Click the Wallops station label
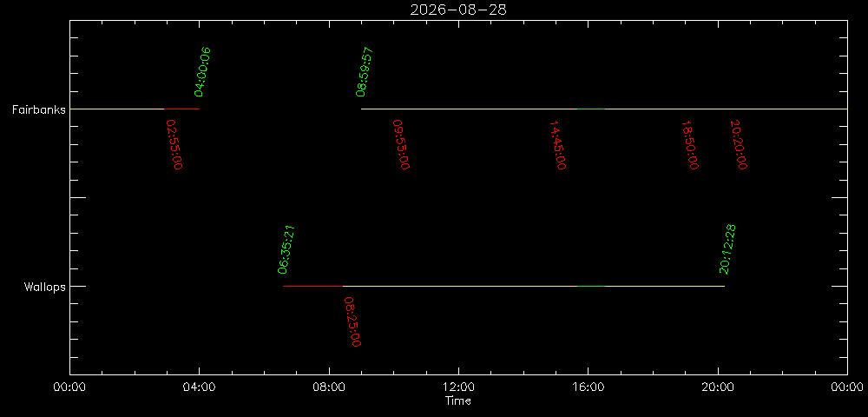 (x=45, y=287)
